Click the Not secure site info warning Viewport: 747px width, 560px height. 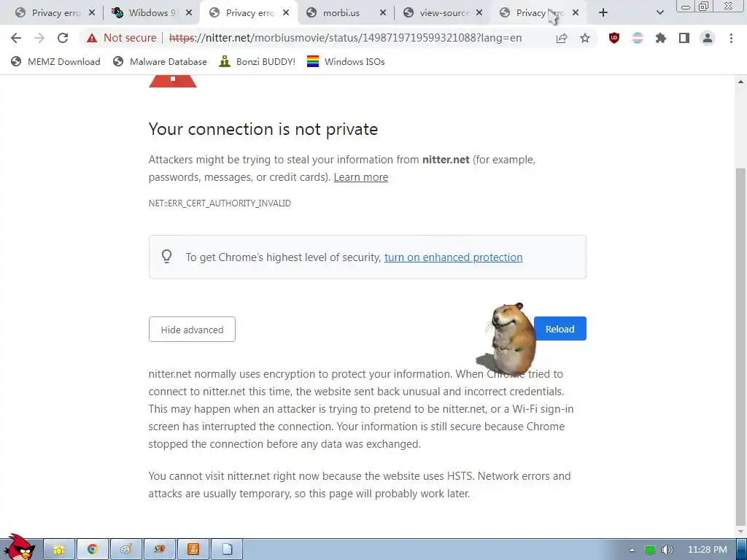[x=122, y=38]
